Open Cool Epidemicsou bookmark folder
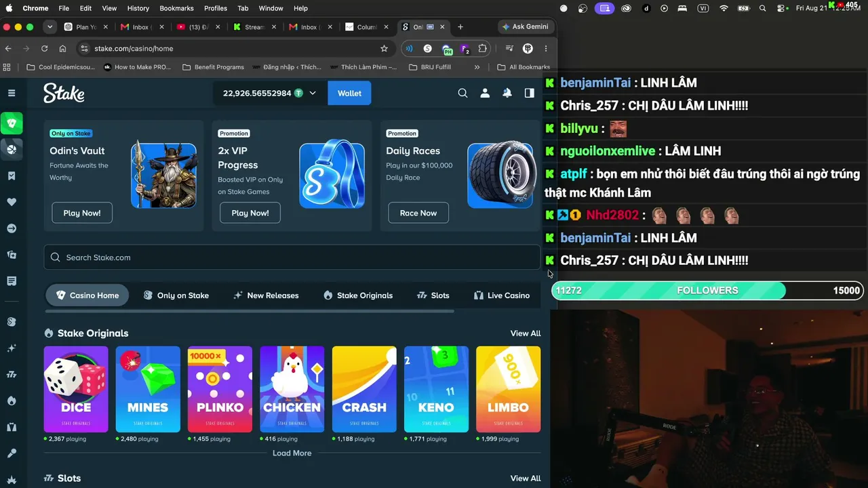The image size is (868, 488). pyautogui.click(x=61, y=67)
